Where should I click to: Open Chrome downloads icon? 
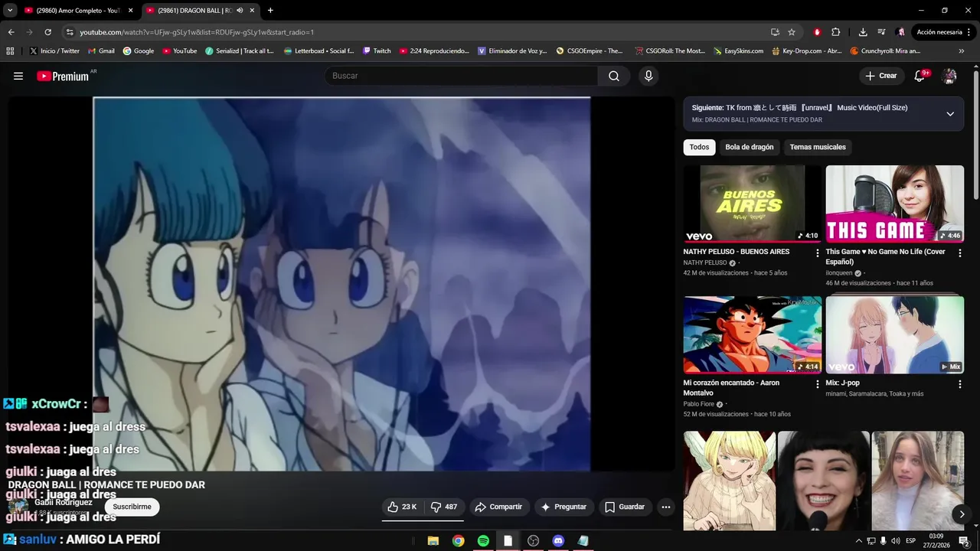coord(863,32)
